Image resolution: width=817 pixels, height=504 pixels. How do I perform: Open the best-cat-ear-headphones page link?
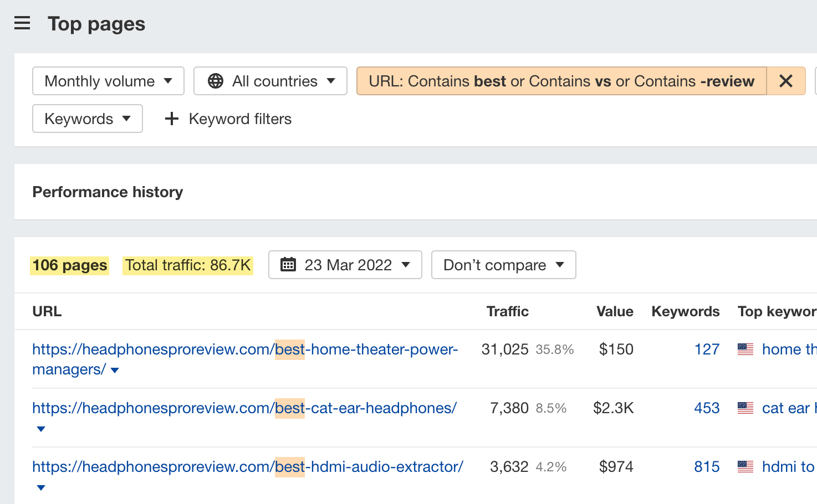coord(244,408)
